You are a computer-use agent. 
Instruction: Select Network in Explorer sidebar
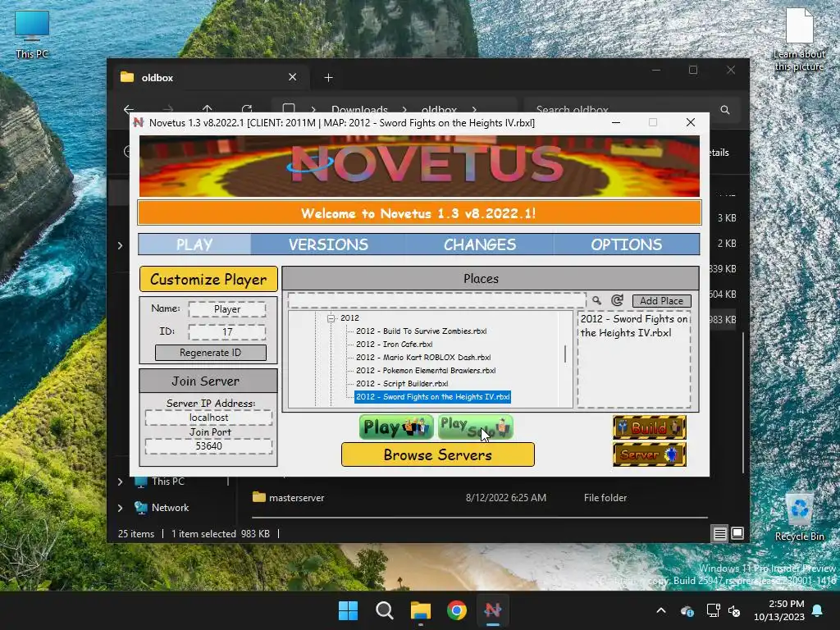coord(170,507)
